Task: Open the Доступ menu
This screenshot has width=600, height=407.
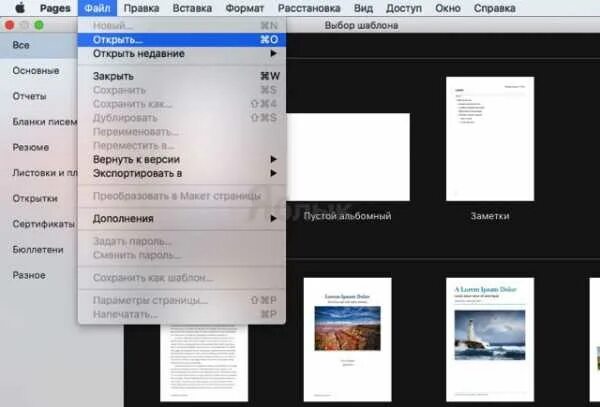Action: point(404,8)
